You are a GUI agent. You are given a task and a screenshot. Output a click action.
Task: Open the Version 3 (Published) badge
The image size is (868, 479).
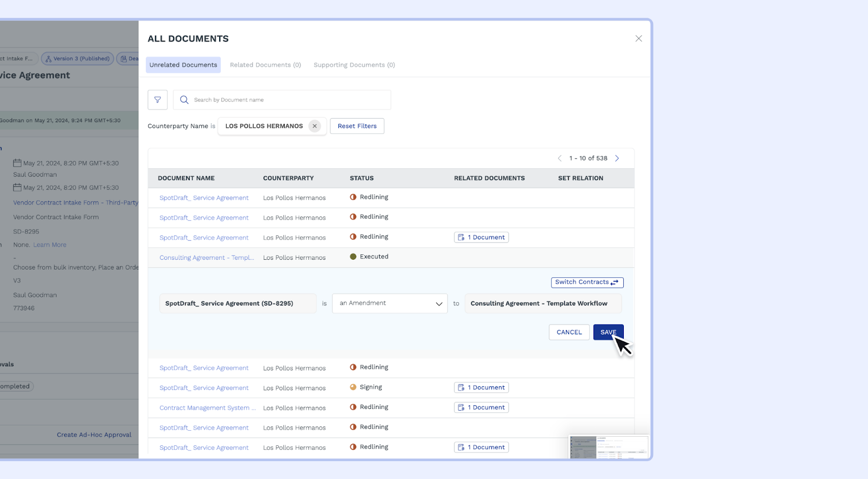pyautogui.click(x=78, y=59)
